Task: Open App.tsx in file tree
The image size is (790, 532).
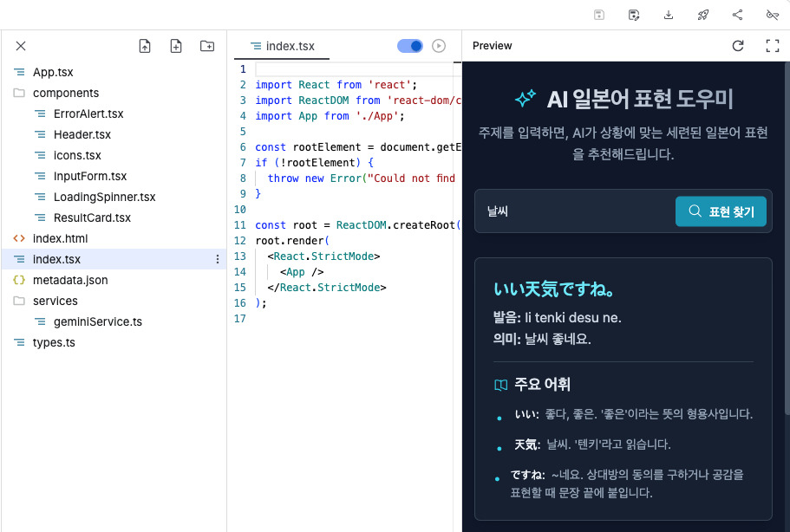Action: [53, 72]
